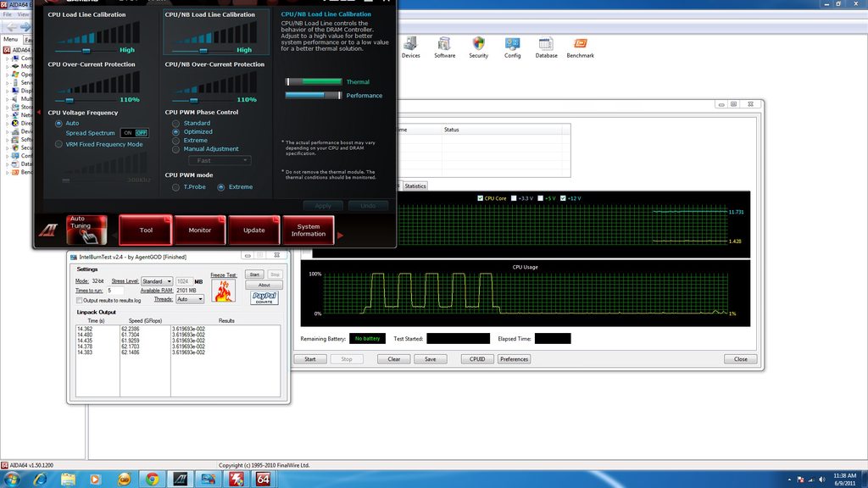Open the Monitor menu in AI Suite

(x=200, y=230)
